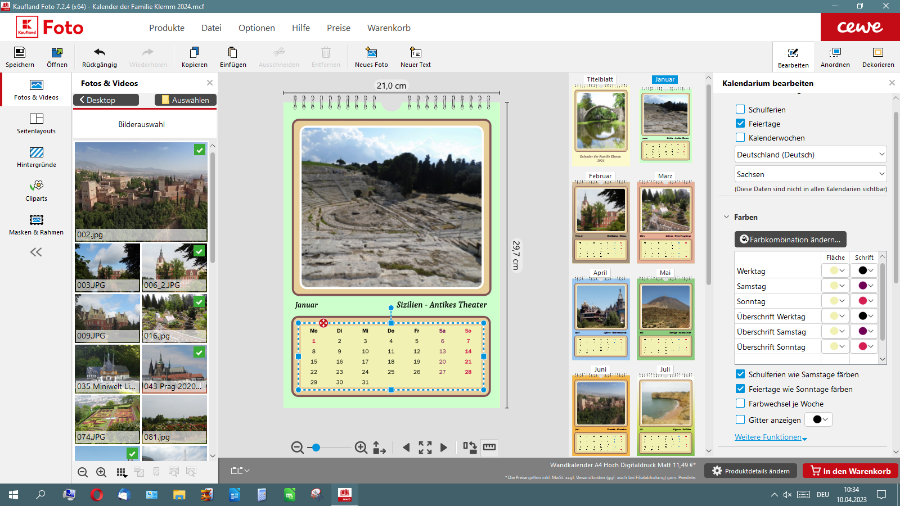Image resolution: width=900 pixels, height=506 pixels.
Task: Click the fit-to-screen zoom icon
Action: pos(425,447)
